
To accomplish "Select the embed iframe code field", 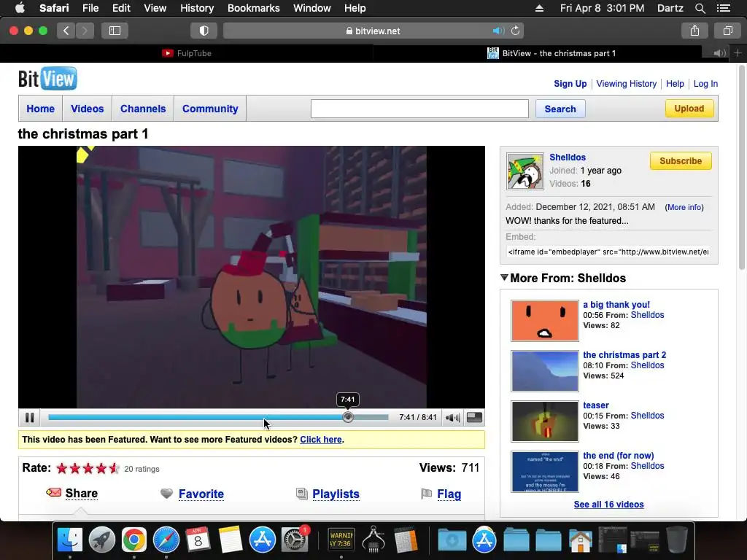I will 608,252.
